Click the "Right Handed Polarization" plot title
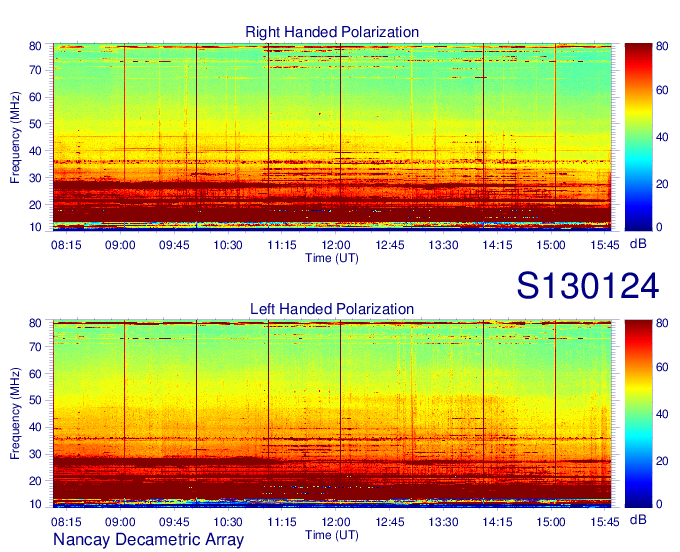 pyautogui.click(x=332, y=32)
